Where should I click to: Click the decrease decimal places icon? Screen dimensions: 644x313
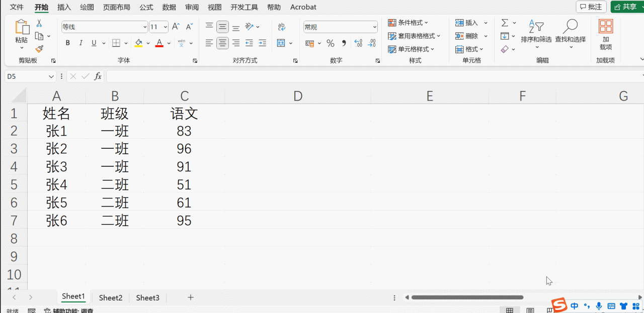click(371, 44)
